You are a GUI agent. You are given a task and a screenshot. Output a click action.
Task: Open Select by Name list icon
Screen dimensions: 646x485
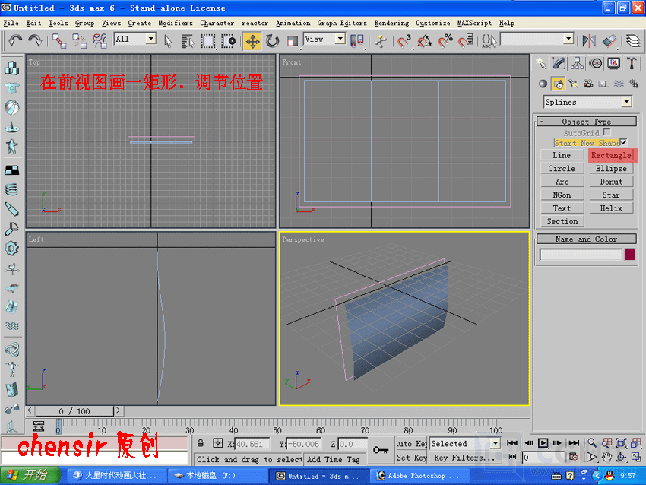coord(188,41)
